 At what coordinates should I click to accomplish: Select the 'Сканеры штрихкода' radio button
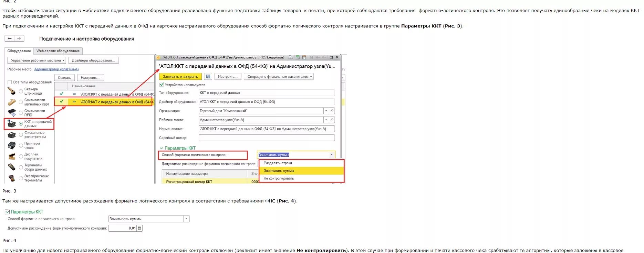[x=21, y=91]
